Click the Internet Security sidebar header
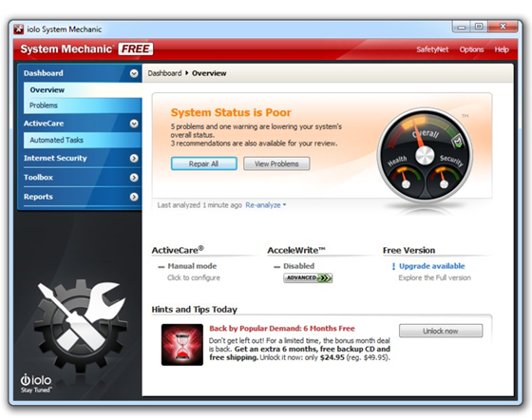The width and height of the screenshot is (532, 420). 80,158
